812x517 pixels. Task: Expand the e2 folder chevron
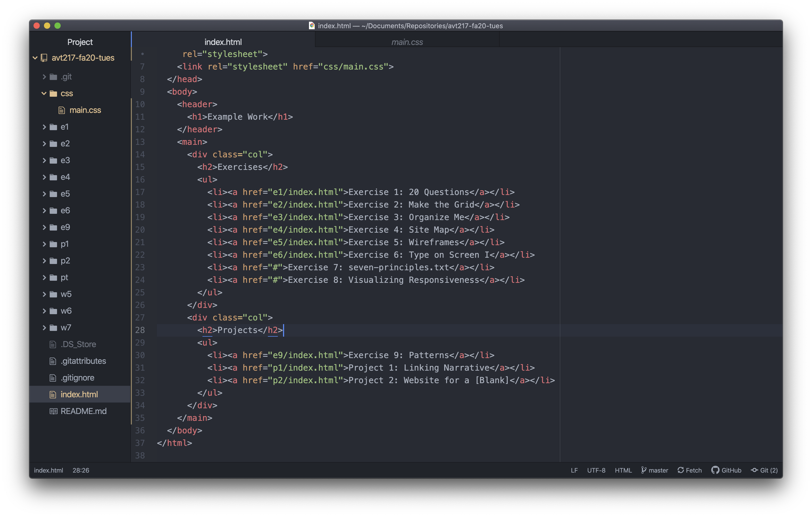point(44,143)
